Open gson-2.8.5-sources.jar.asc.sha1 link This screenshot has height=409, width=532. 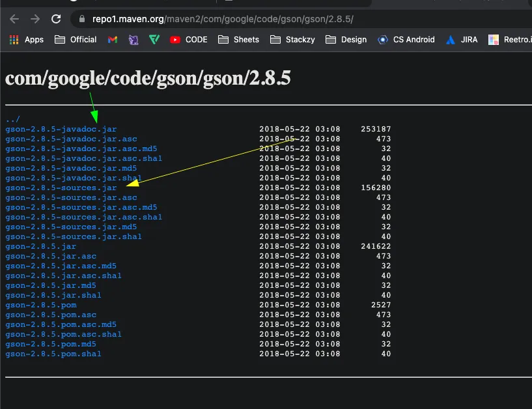(x=84, y=218)
